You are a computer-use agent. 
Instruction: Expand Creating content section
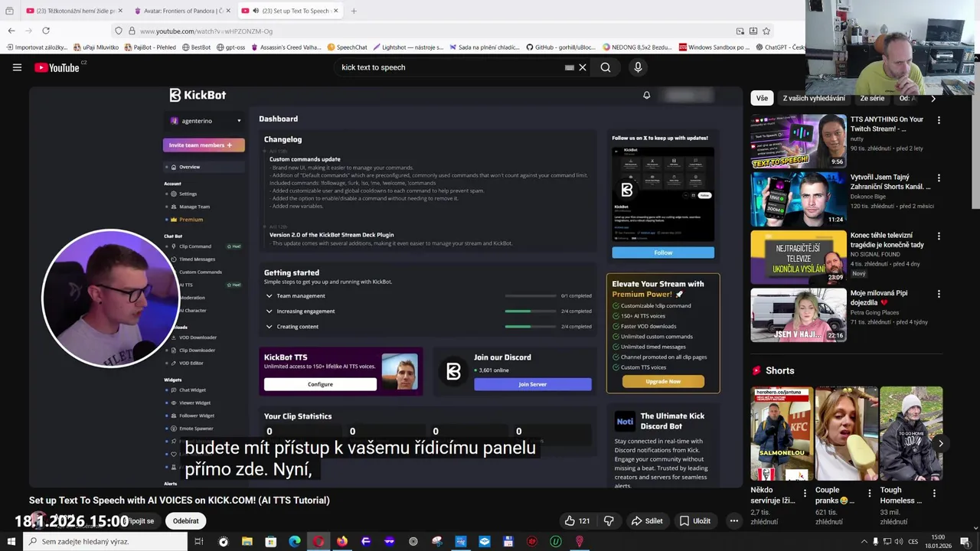click(269, 327)
